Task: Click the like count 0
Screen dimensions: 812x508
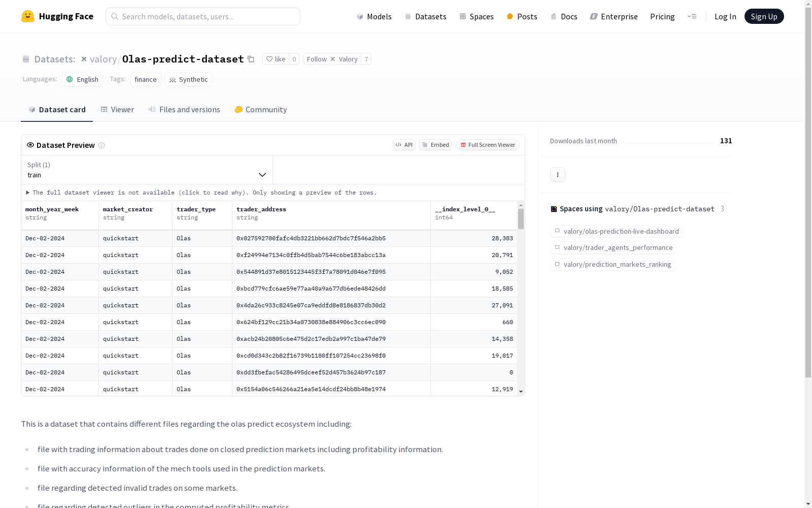Action: coord(294,59)
